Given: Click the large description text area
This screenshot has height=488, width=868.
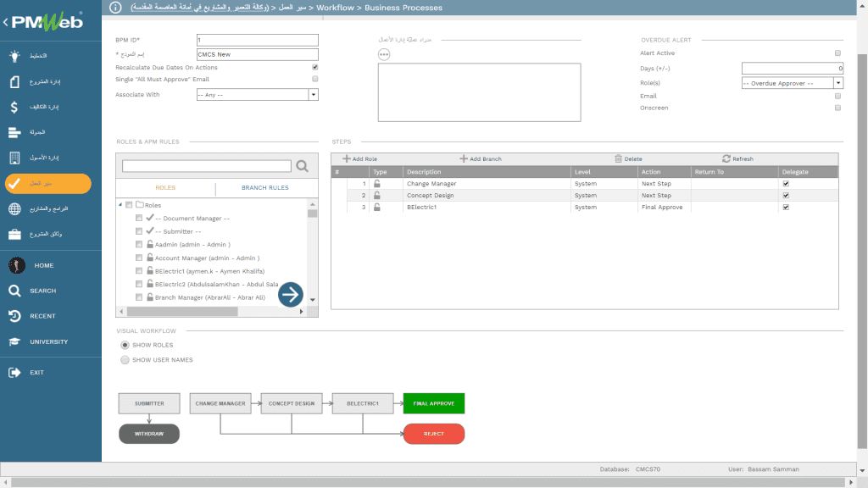Looking at the screenshot, I should point(480,91).
